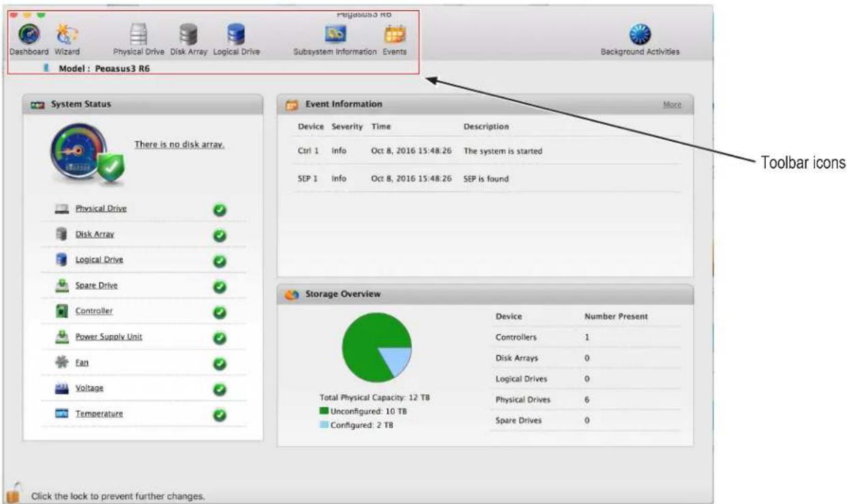The image size is (847, 504).
Task: Click the 'Number Present' column header
Action: 616,316
